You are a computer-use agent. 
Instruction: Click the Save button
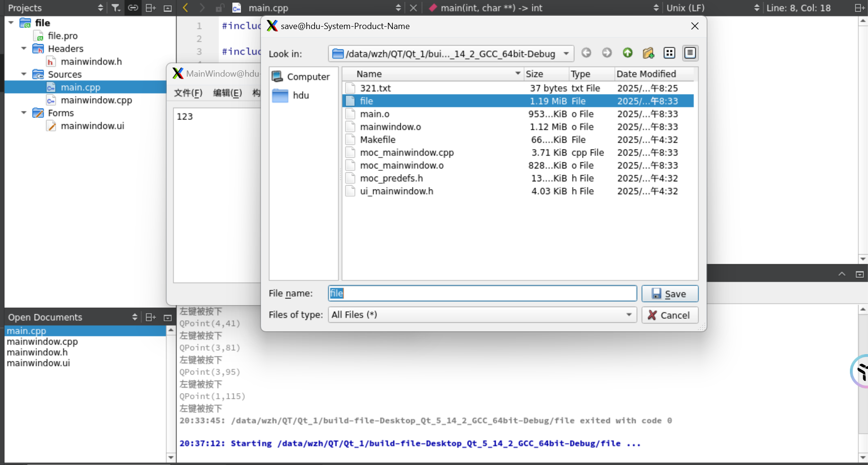click(x=670, y=294)
